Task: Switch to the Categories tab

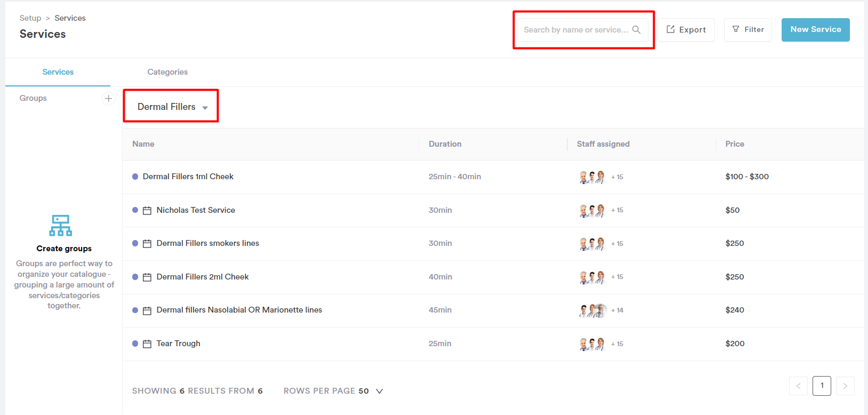Action: coord(167,72)
